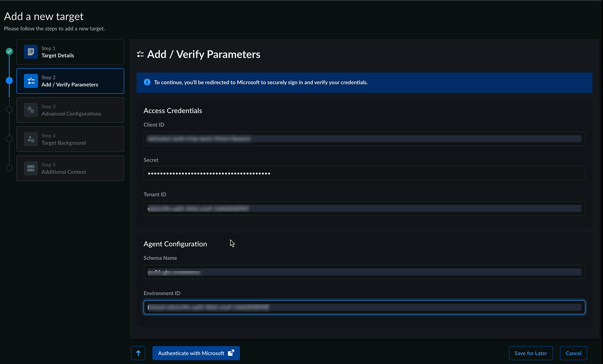
Task: Click the info icon in the blue banner
Action: coord(147,82)
